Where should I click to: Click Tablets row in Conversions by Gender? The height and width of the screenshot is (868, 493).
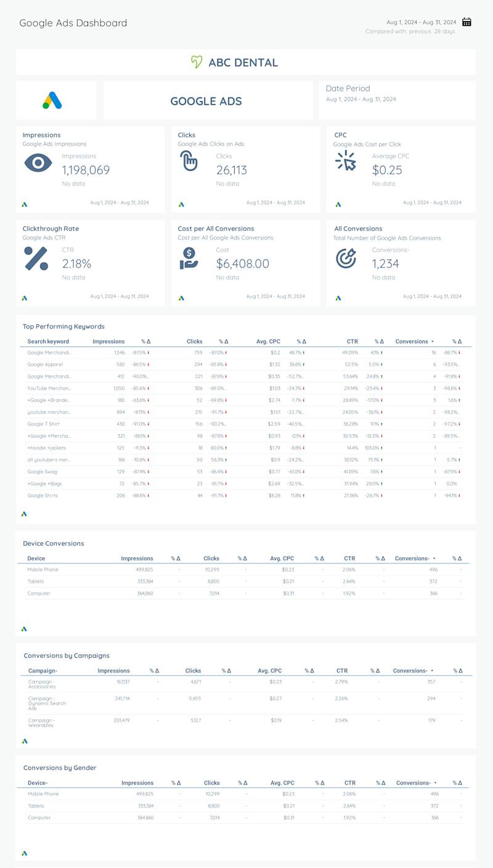[244, 806]
